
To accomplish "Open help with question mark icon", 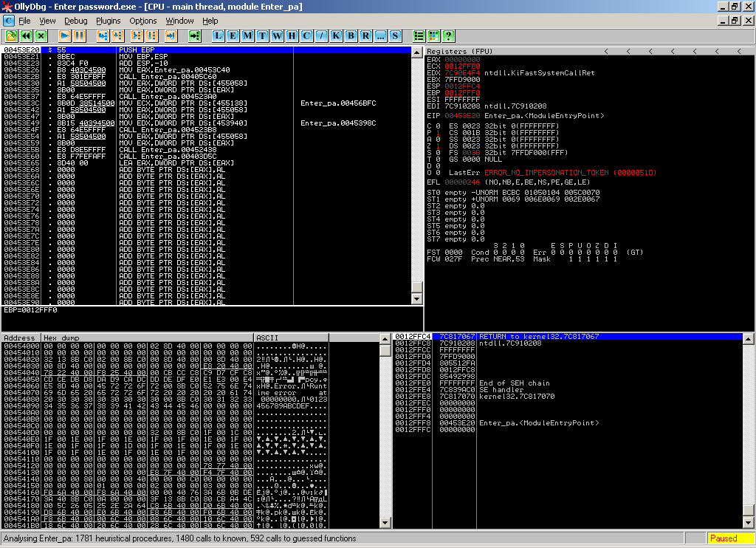I will (448, 35).
